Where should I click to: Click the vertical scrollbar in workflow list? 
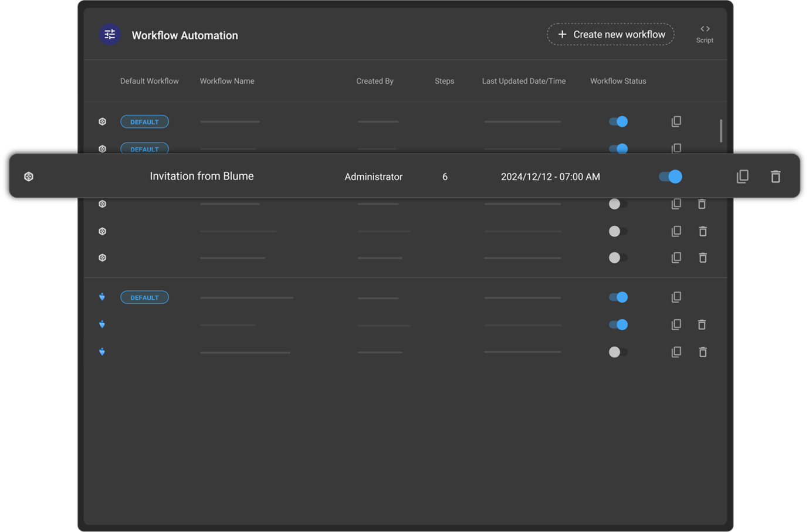click(720, 130)
